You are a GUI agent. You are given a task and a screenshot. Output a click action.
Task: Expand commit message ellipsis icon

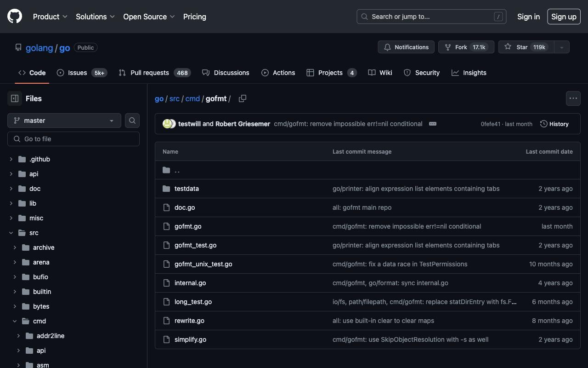click(x=433, y=124)
